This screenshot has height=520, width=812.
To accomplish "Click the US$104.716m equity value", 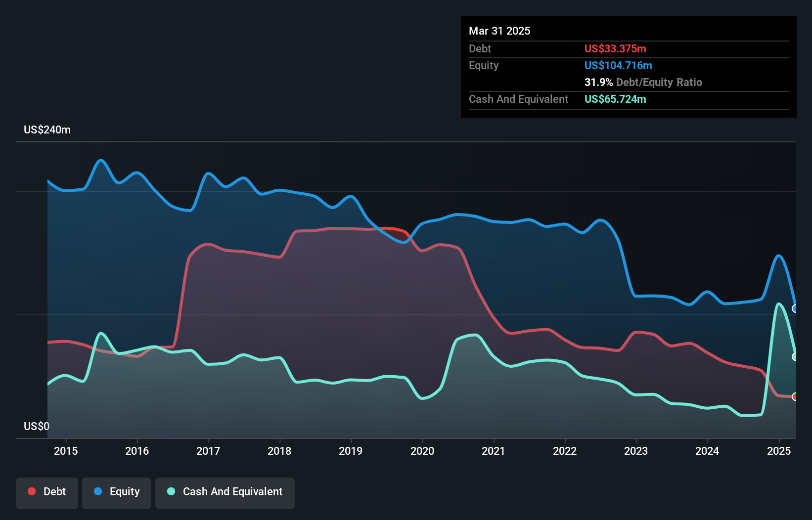I will (618, 65).
